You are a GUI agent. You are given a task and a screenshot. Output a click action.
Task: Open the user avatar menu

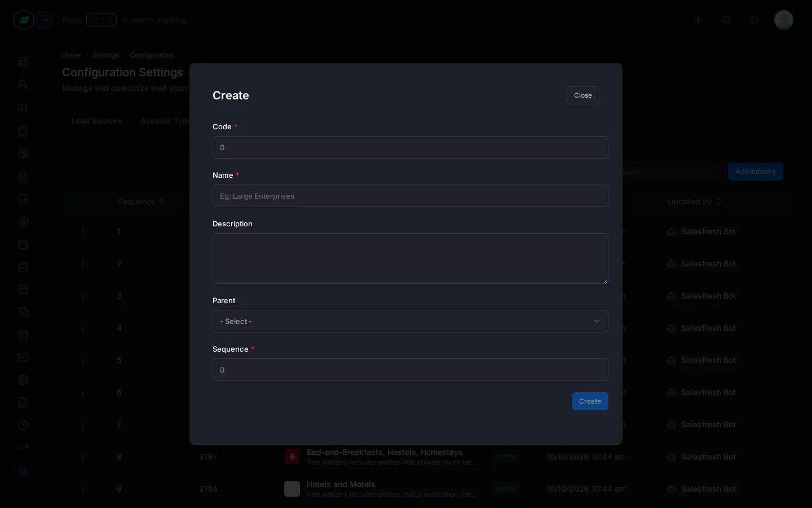(x=784, y=20)
